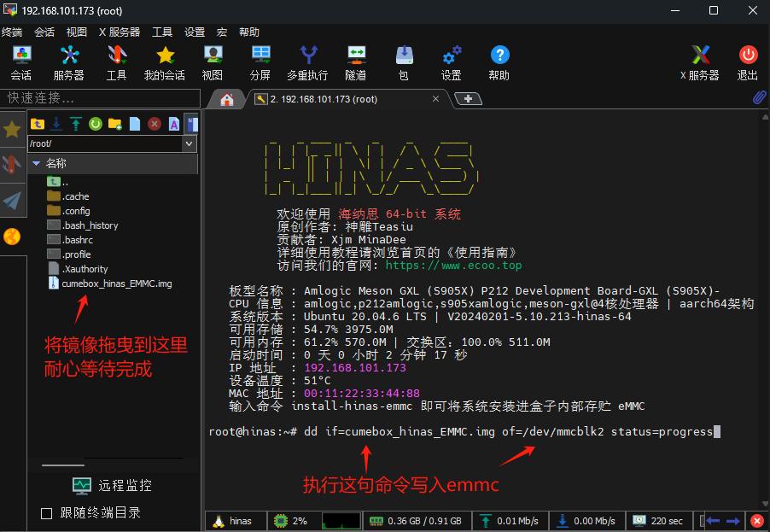Click the 快速连接 quick connect field

tap(102, 98)
